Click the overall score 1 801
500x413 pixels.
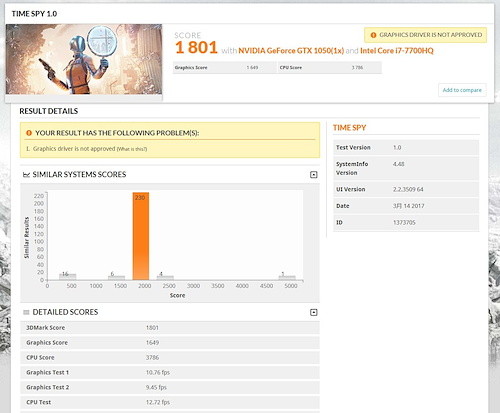(196, 47)
